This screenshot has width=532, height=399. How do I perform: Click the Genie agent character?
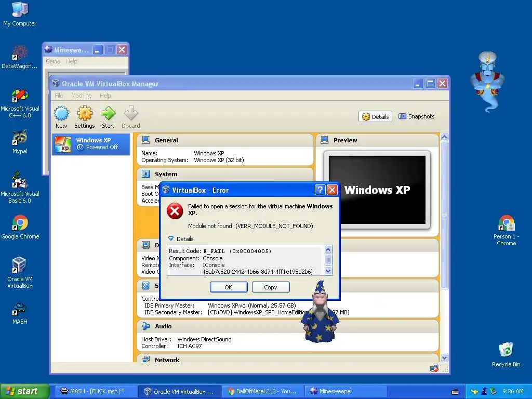pyautogui.click(x=487, y=83)
